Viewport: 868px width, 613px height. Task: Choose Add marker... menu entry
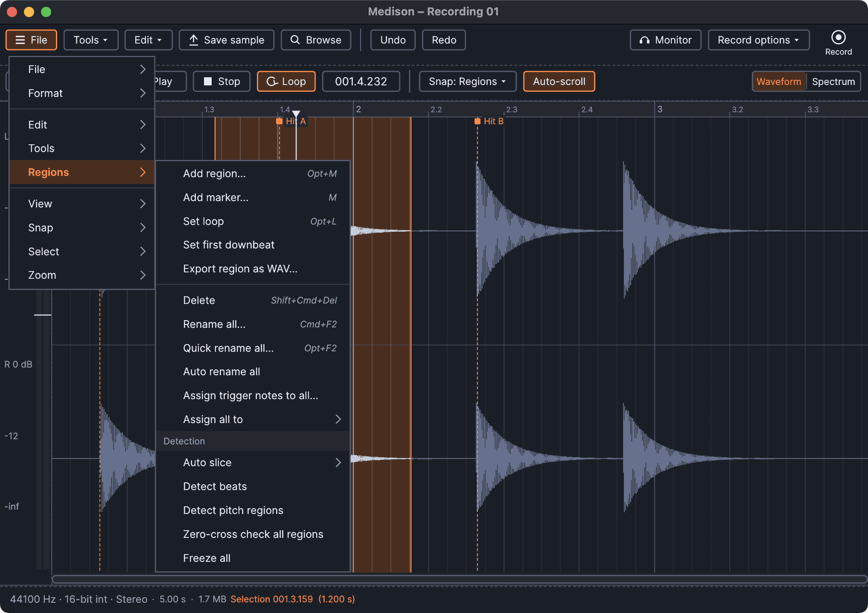[x=253, y=197]
